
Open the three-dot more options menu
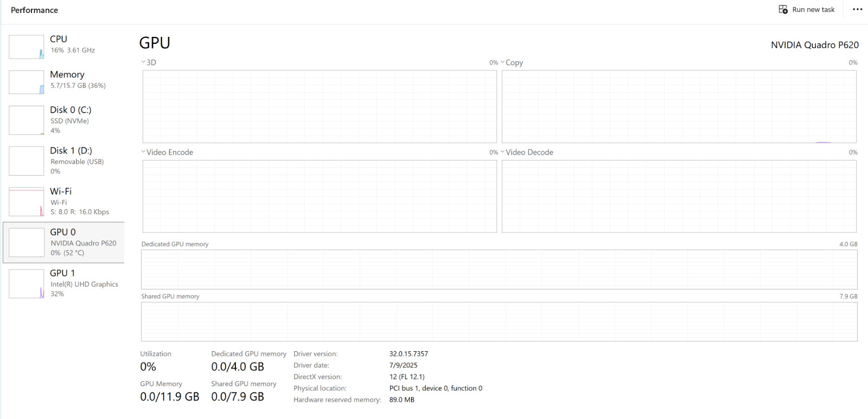click(857, 10)
